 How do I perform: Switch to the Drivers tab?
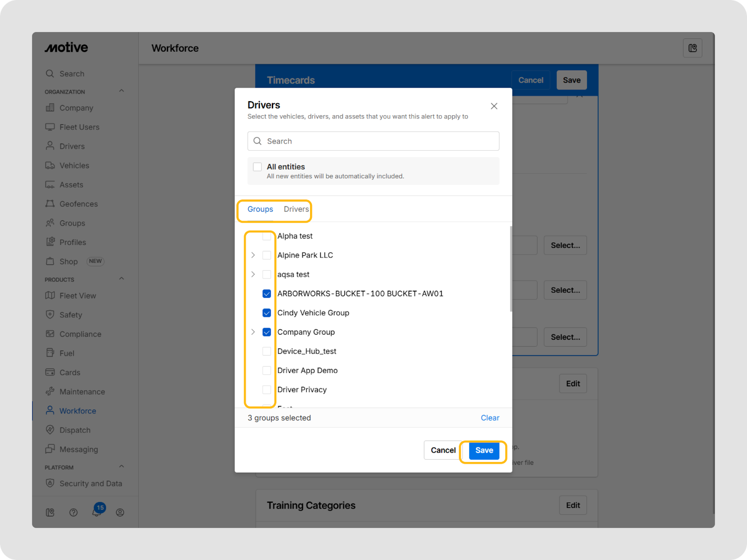(296, 209)
